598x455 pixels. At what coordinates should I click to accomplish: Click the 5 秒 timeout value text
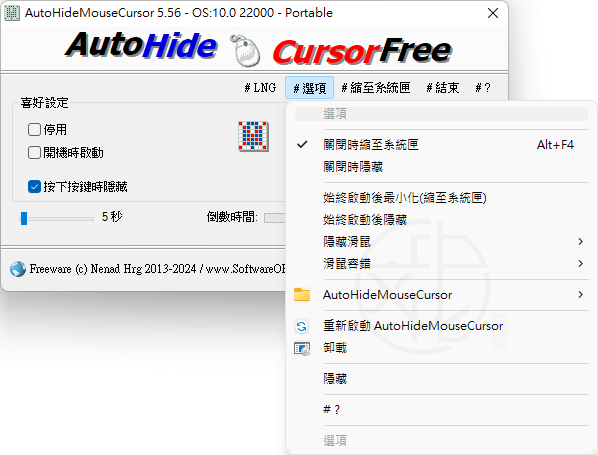112,217
